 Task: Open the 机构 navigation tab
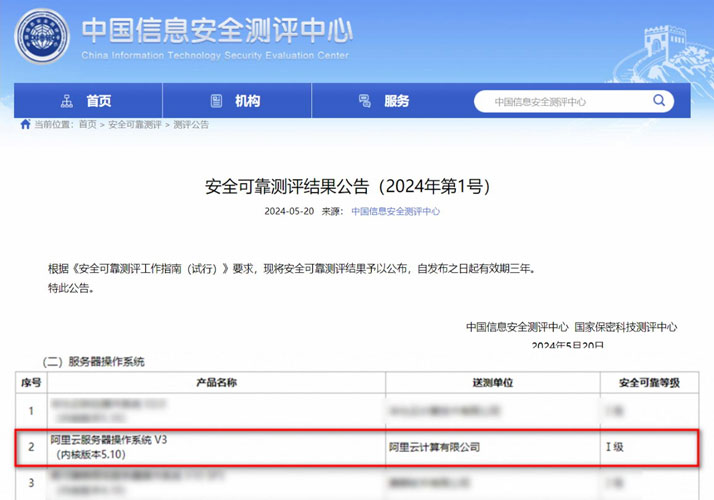pos(247,101)
